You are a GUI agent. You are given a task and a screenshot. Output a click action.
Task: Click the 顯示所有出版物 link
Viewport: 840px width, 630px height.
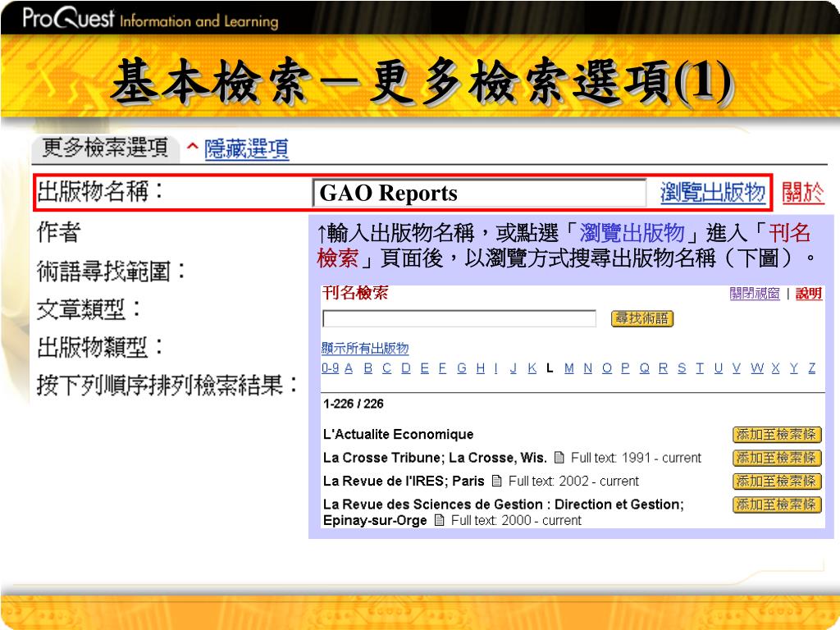365,348
